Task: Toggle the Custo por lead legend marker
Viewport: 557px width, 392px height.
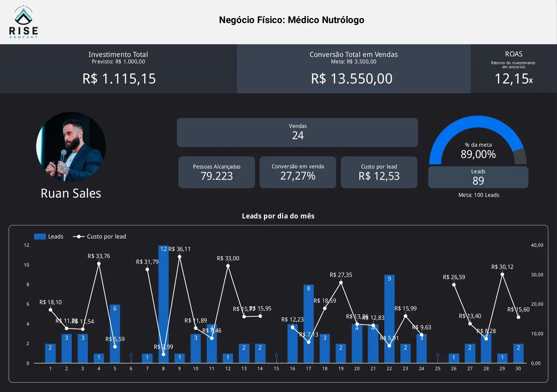Action: 79,236
